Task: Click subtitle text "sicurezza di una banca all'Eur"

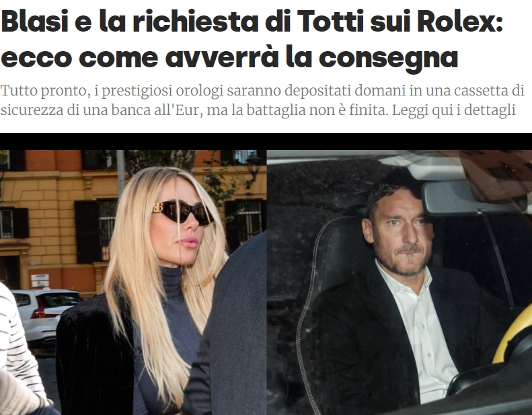Action: coord(100,110)
